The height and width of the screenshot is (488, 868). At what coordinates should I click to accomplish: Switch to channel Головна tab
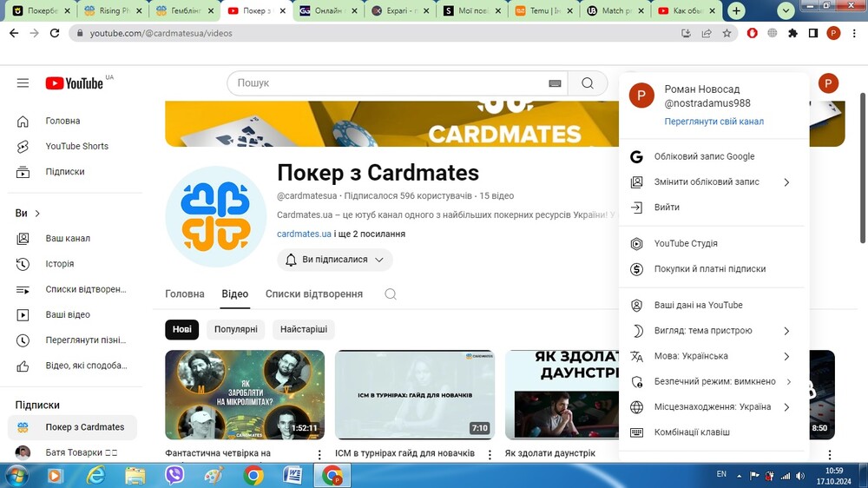[x=185, y=294]
